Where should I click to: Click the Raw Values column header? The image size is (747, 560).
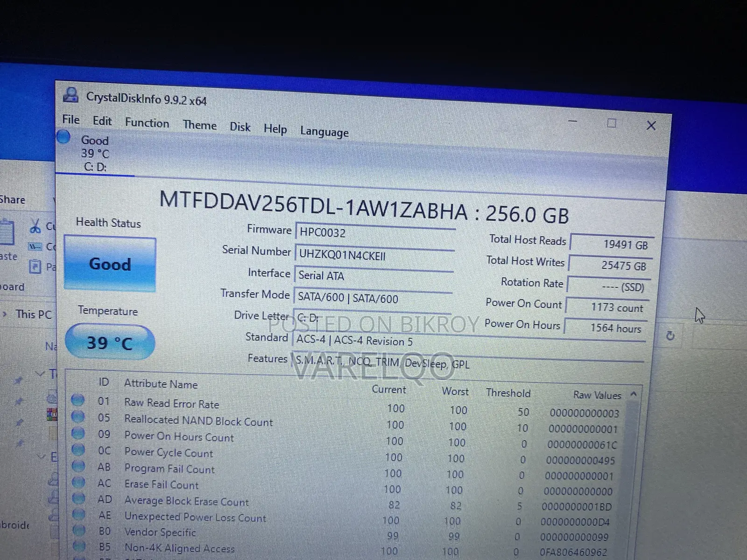[x=597, y=395]
